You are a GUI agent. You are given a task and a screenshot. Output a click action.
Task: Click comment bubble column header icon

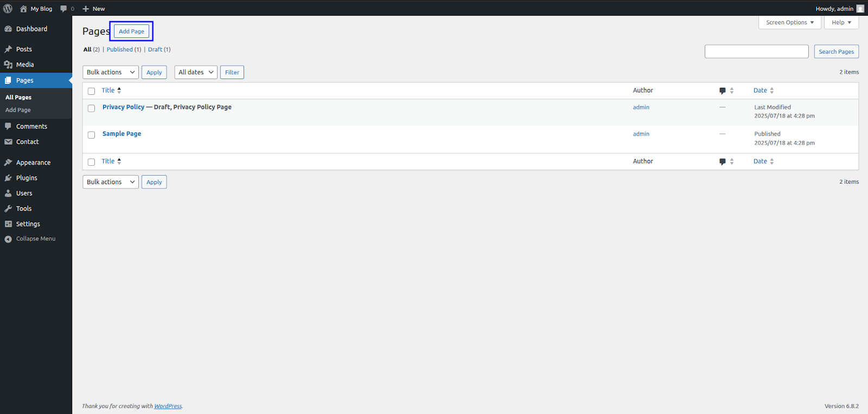point(723,90)
